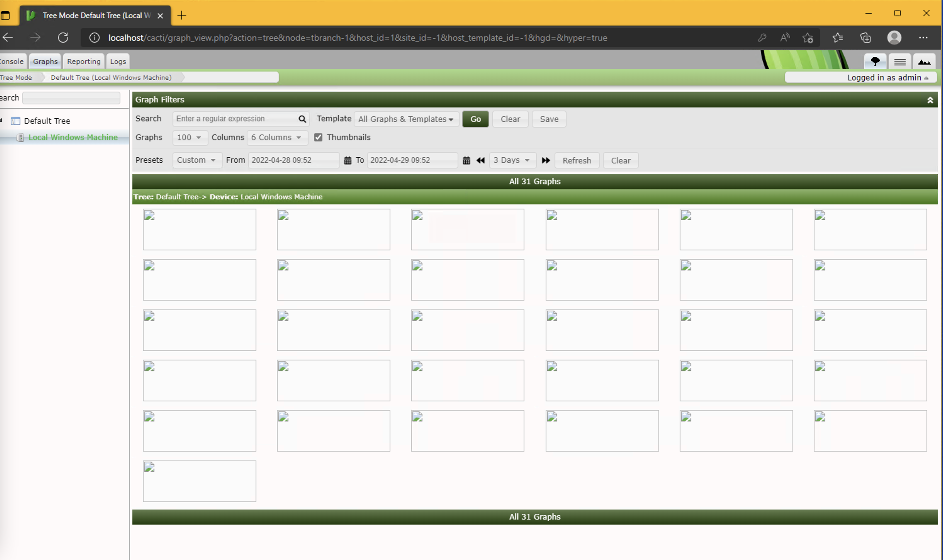
Task: Go back using browser back arrow
Action: click(x=8, y=37)
